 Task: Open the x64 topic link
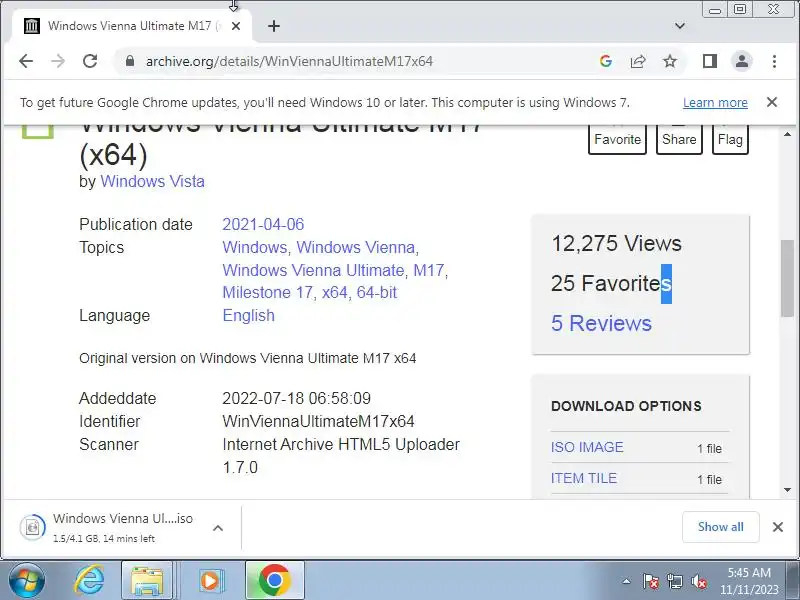tap(334, 292)
